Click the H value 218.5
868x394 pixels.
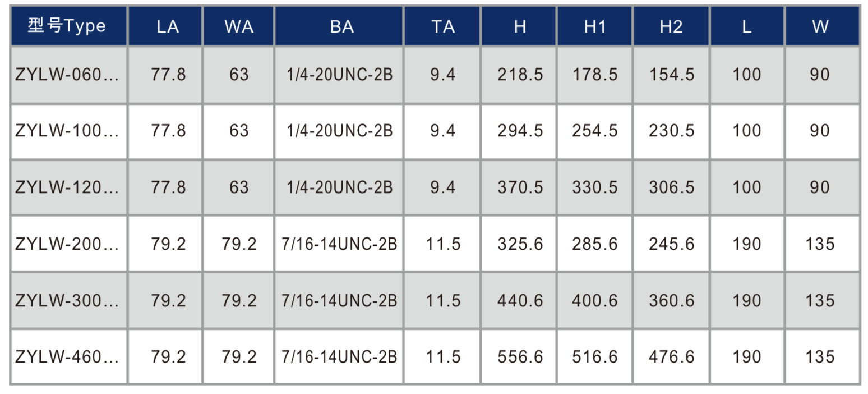point(520,75)
